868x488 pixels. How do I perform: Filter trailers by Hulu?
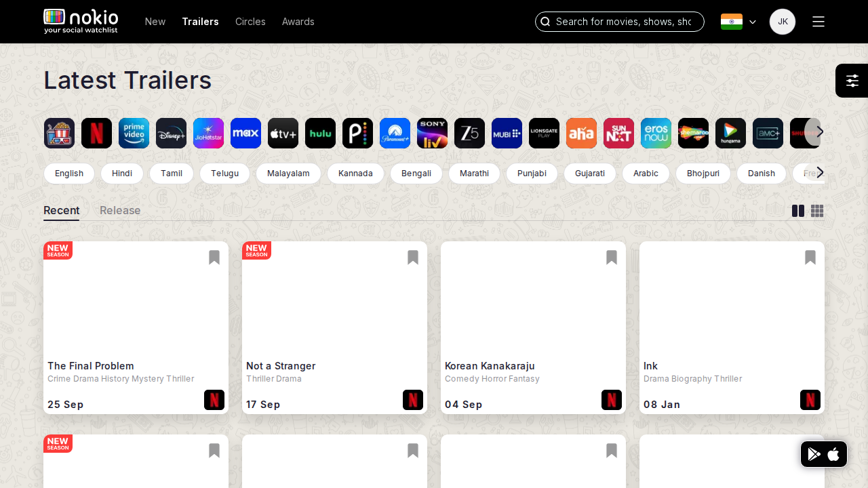(x=320, y=133)
